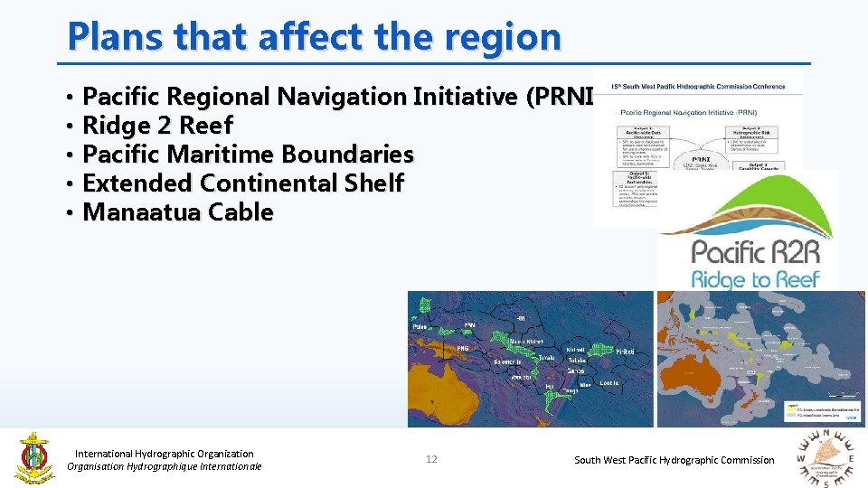The width and height of the screenshot is (868, 488).
Task: Click the slide title 'Plans that affect the region'
Action: [315, 36]
